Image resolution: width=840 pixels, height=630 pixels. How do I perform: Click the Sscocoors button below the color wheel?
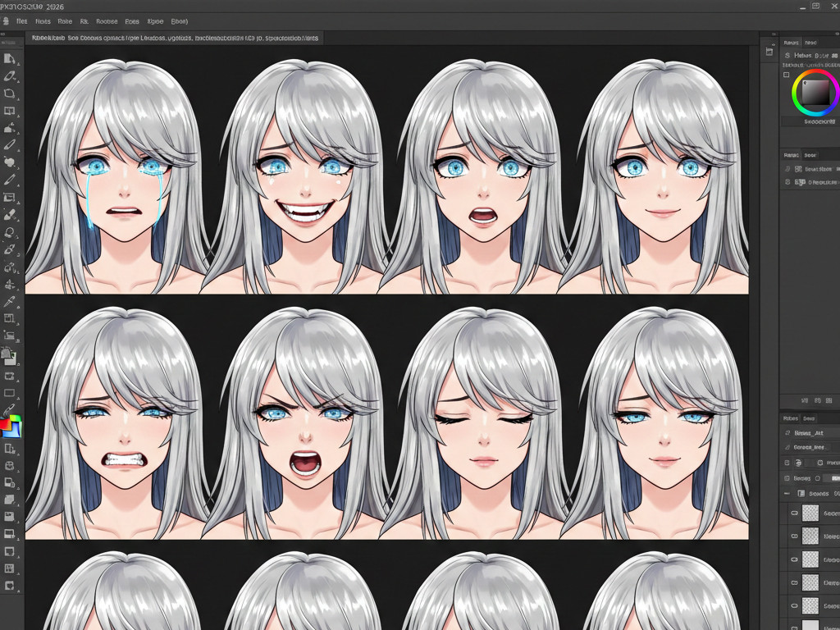(x=819, y=121)
